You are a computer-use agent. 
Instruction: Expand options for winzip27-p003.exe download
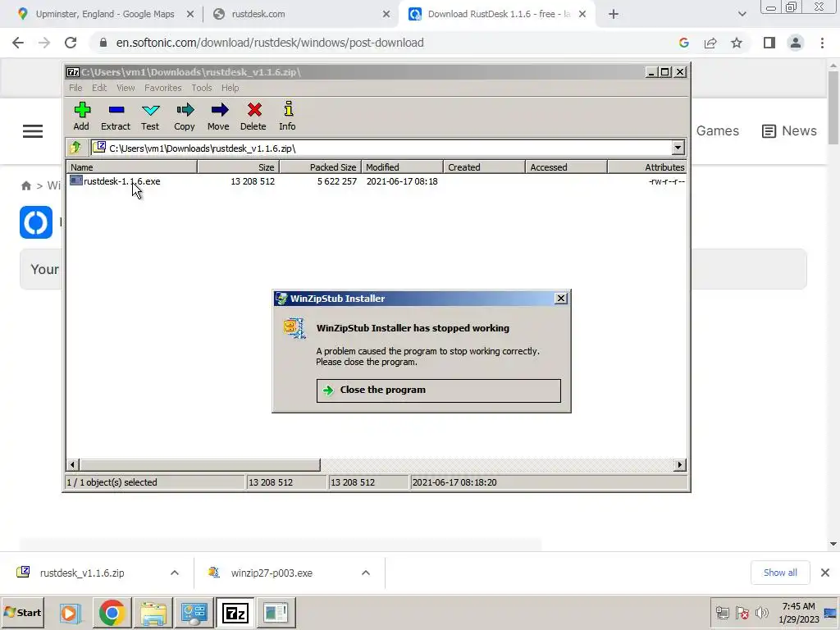[366, 573]
